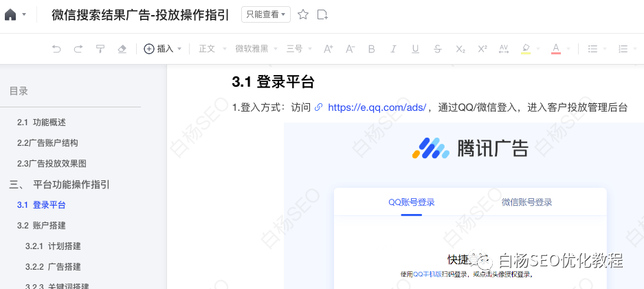
Task: Go to 3.2.2 广告搭建 in outline
Action: click(x=53, y=267)
